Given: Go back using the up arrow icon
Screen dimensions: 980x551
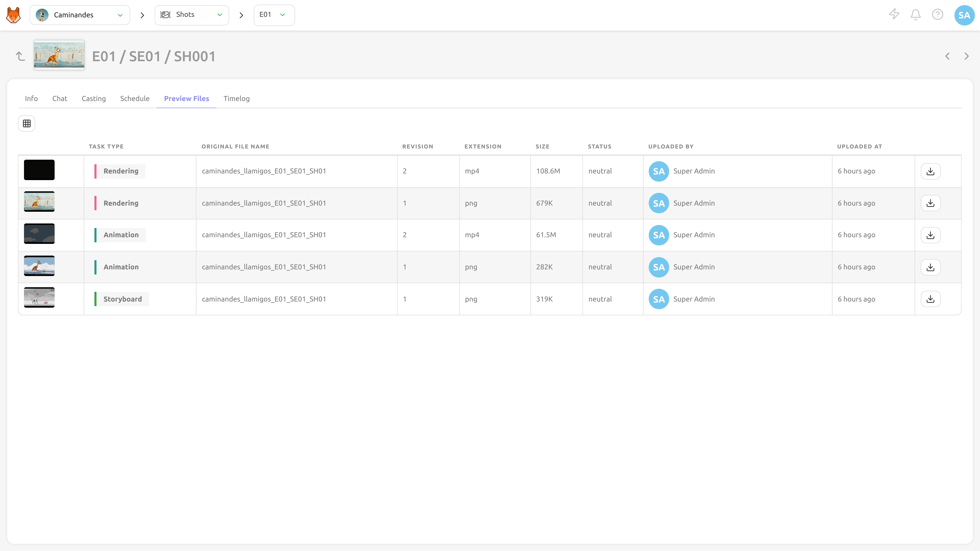Looking at the screenshot, I should (20, 56).
